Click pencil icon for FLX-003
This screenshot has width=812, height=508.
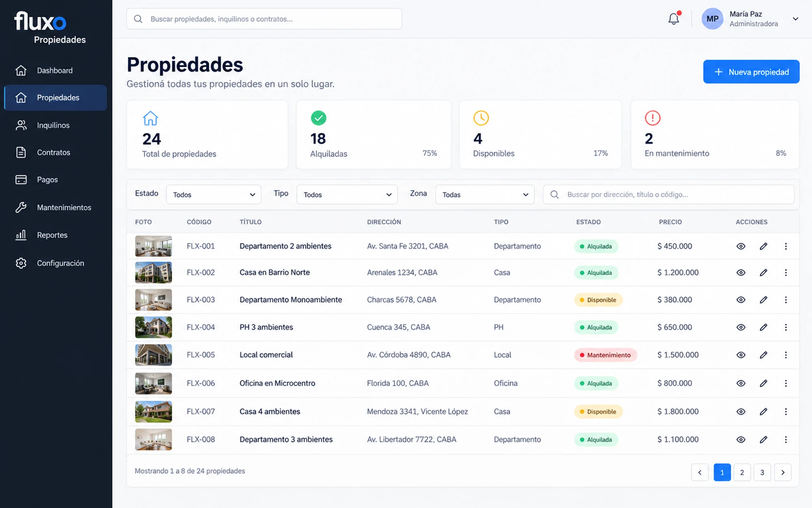click(763, 300)
